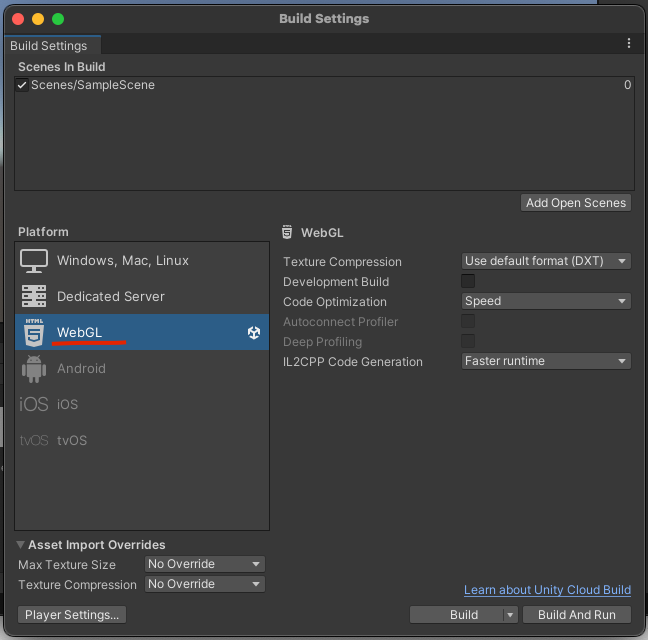Click the green zoom window button
Screen dimensions: 648x640
(58, 19)
